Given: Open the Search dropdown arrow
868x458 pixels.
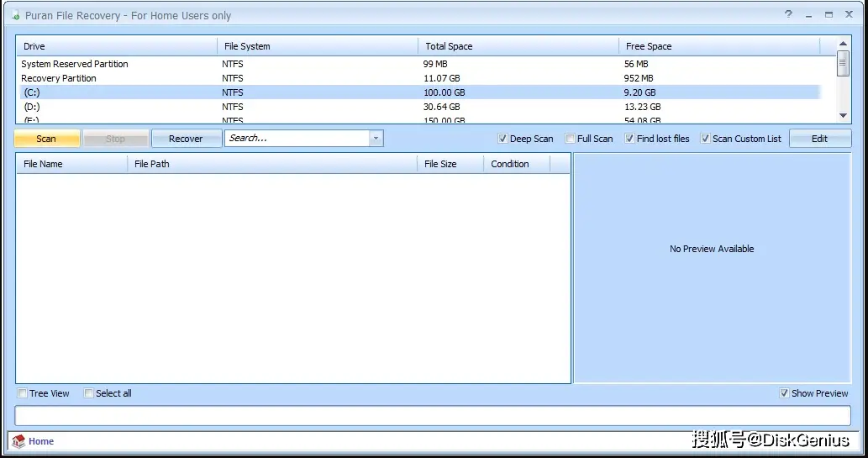Looking at the screenshot, I should point(376,139).
